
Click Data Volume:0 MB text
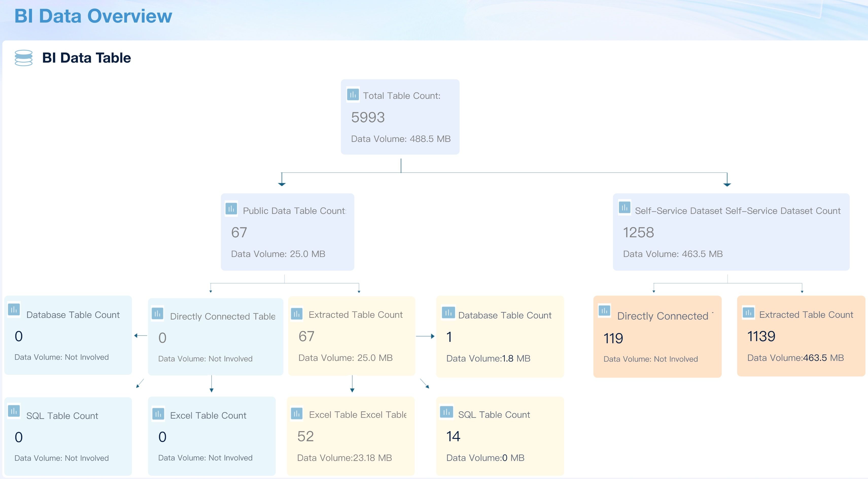(x=485, y=458)
